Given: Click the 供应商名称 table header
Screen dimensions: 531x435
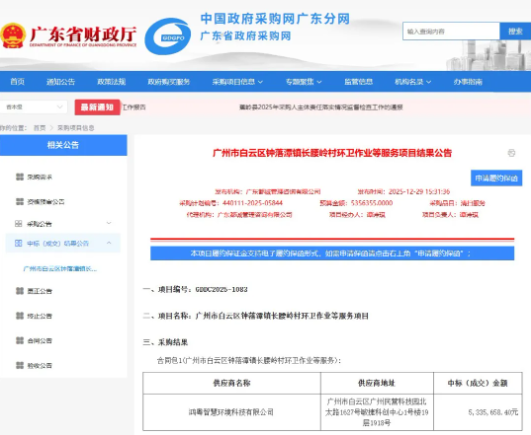Looking at the screenshot, I should coord(232,383).
